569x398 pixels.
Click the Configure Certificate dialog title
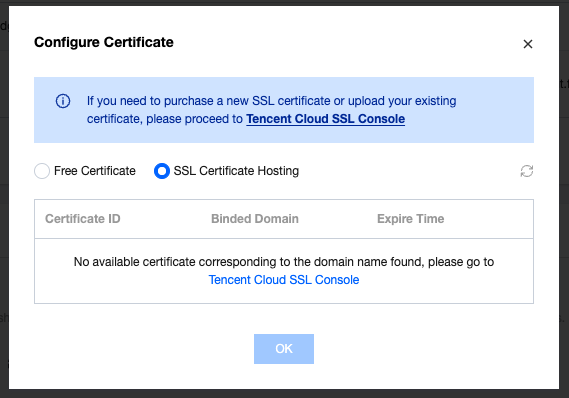[104, 42]
